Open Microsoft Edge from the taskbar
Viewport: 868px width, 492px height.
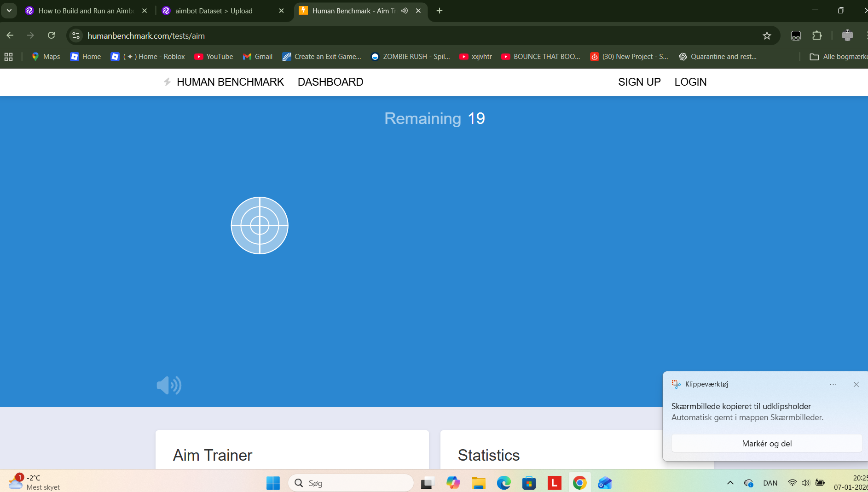pyautogui.click(x=504, y=483)
